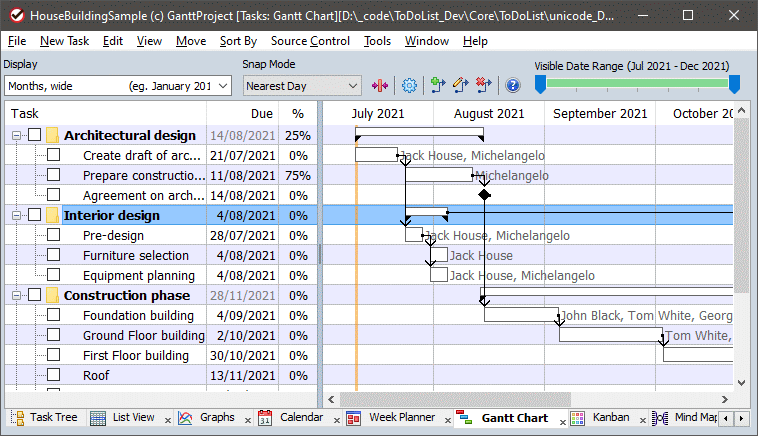758x436 pixels.
Task: Click the folder icon beside Construction phase
Action: [x=51, y=296]
